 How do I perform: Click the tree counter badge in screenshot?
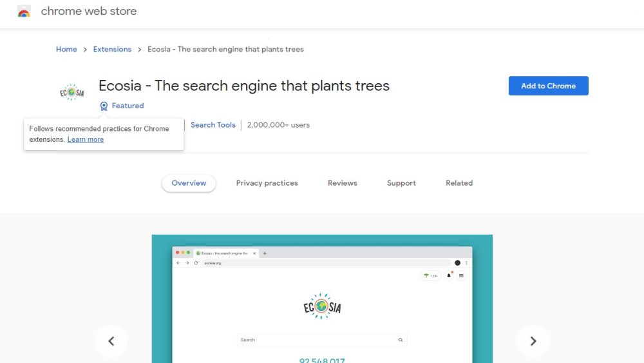[431, 276]
